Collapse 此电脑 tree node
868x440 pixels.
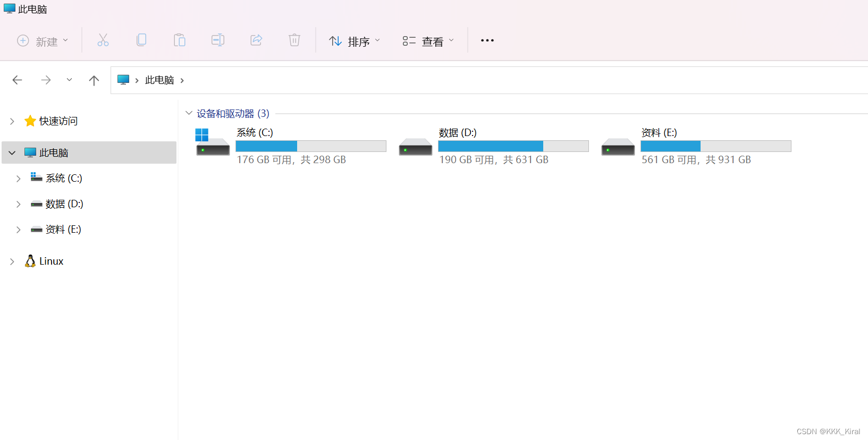tap(12, 153)
